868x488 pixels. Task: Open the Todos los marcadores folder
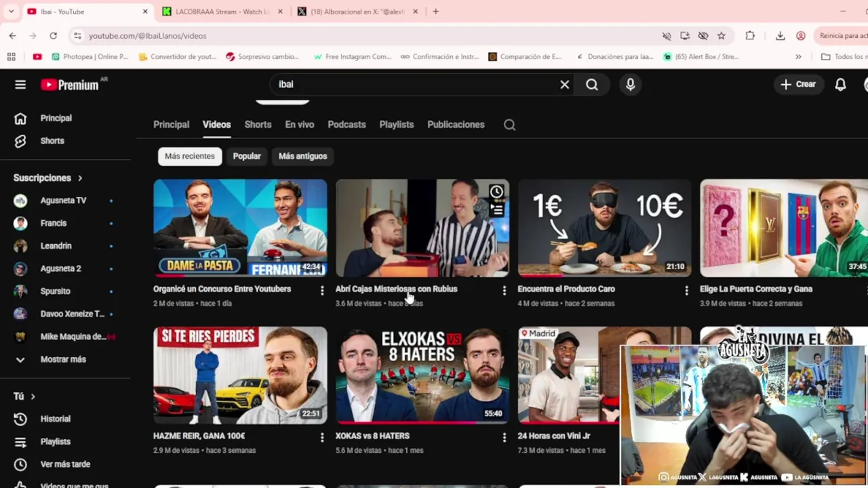point(844,56)
